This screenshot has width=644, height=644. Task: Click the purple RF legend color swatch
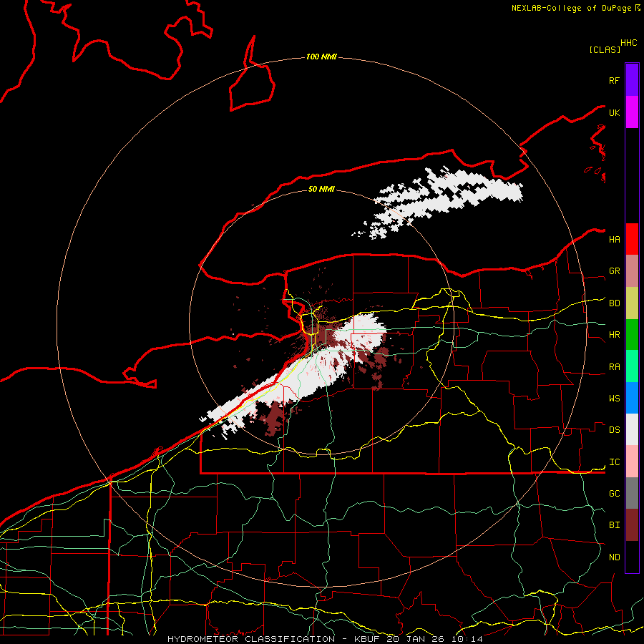pos(632,80)
